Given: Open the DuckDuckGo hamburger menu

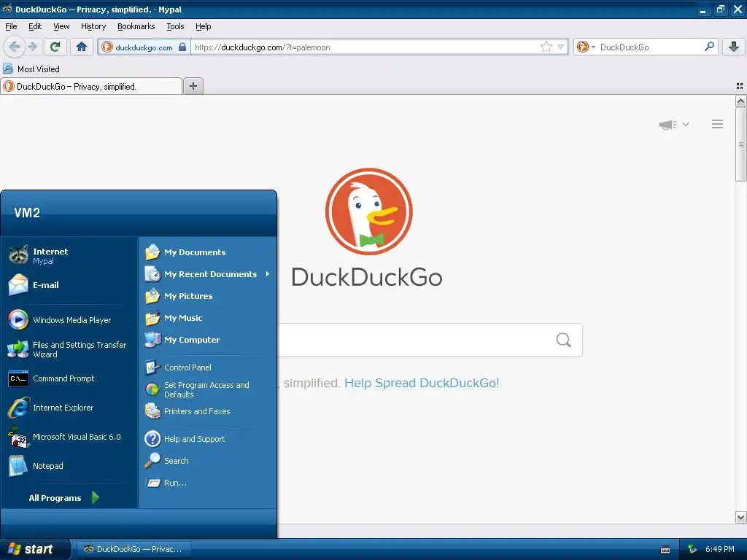Looking at the screenshot, I should click(717, 124).
